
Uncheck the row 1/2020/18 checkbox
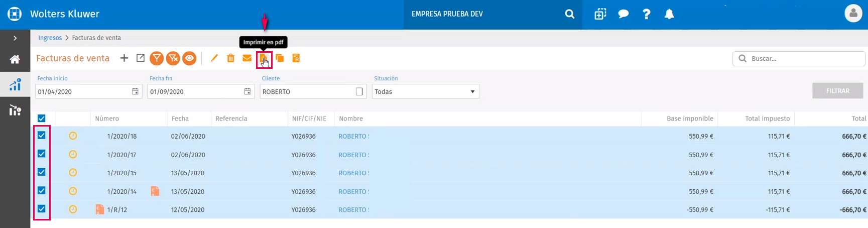coord(42,135)
